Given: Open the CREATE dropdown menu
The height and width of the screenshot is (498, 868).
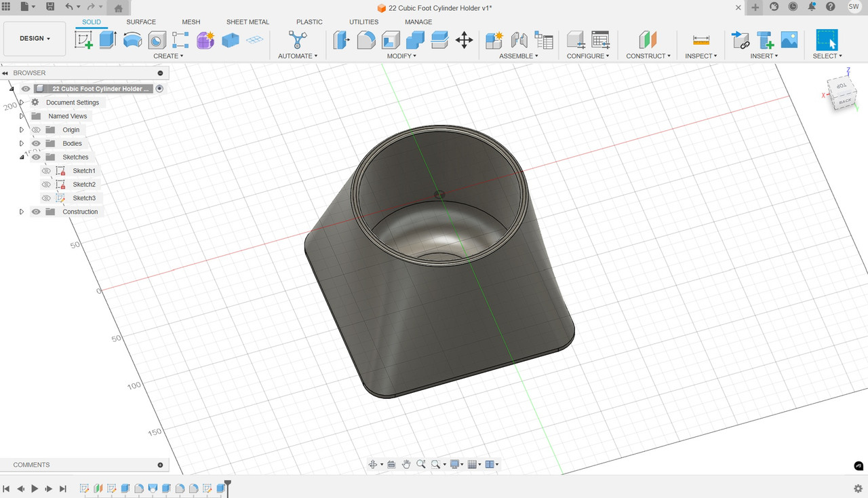Looking at the screenshot, I should (x=168, y=56).
